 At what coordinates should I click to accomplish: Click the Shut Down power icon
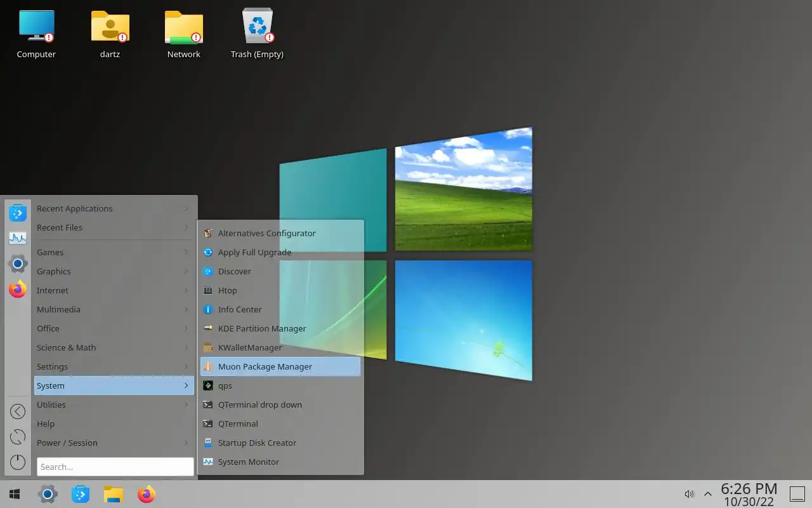(18, 462)
